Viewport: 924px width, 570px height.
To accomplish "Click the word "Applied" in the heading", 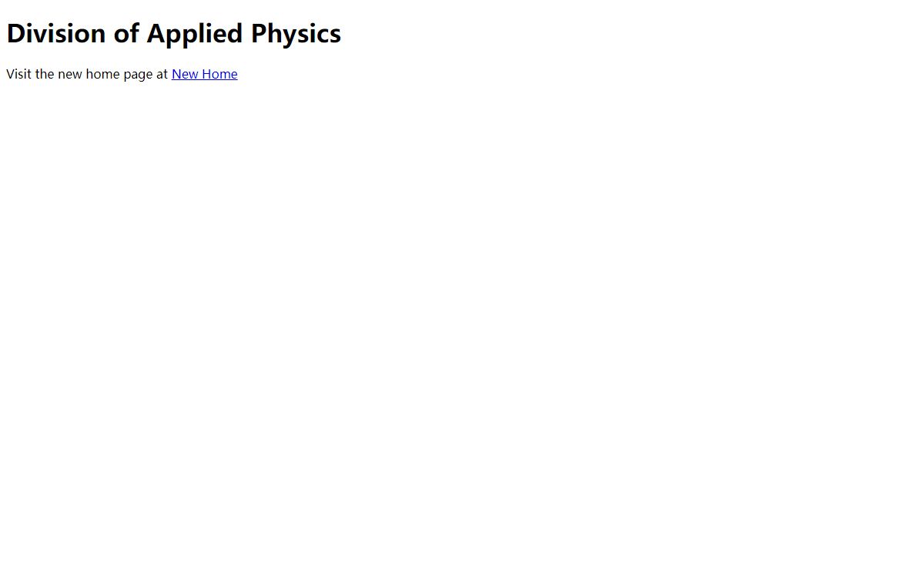I will [x=196, y=35].
